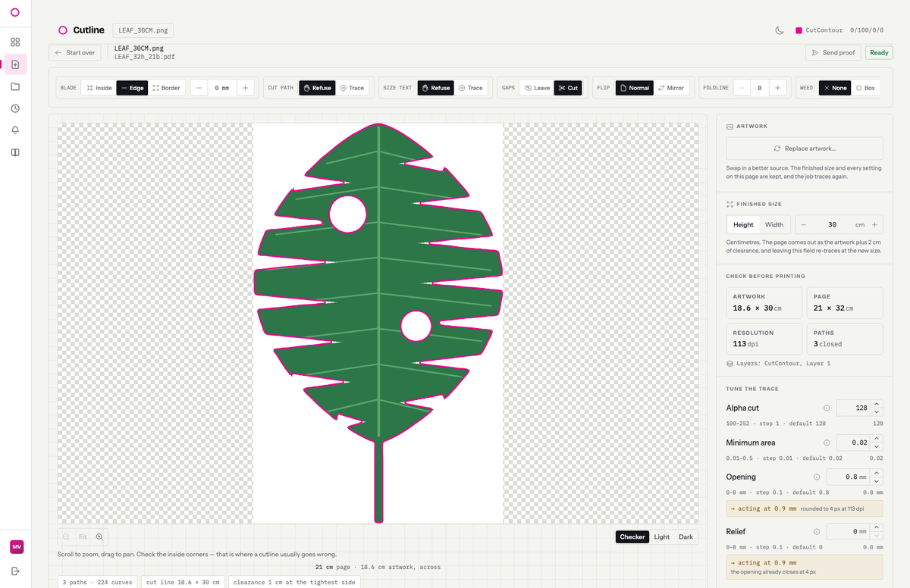This screenshot has height=588, width=910.
Task: Open the book docs icon in sidebar
Action: pyautogui.click(x=15, y=152)
